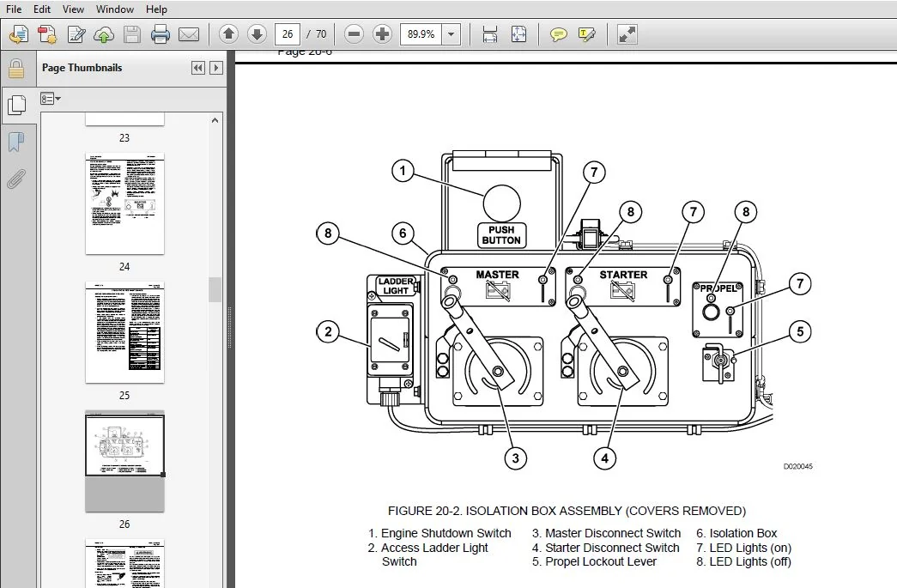Zoom out with the minus button

355,33
